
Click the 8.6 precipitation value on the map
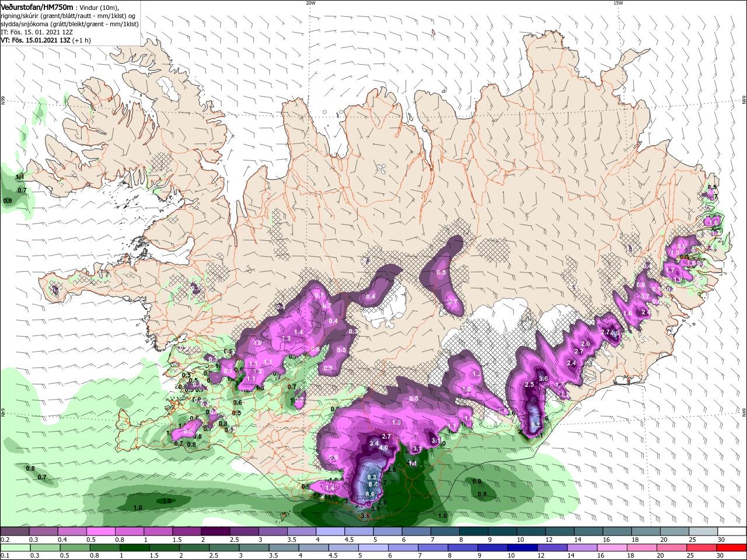coord(369,494)
